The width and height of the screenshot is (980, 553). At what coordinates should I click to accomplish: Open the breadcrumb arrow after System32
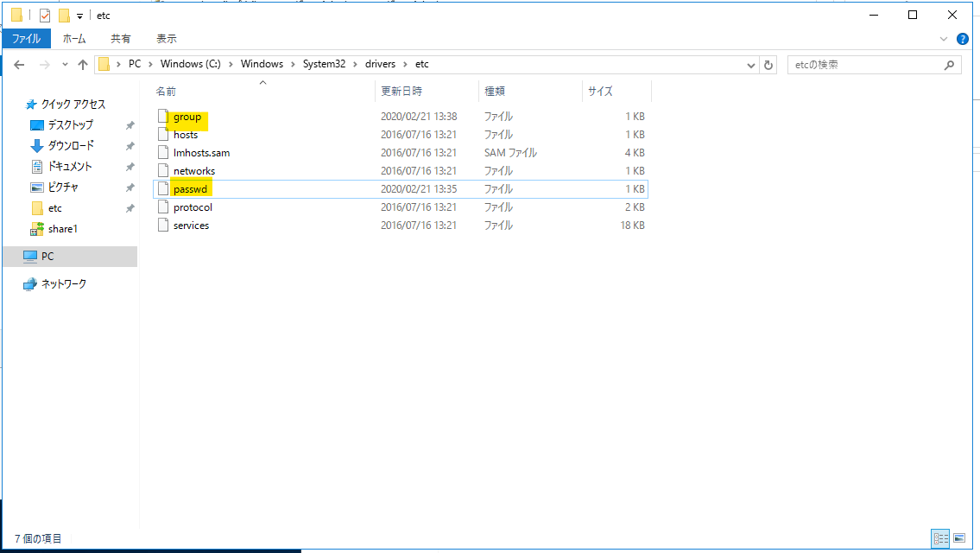click(x=353, y=64)
